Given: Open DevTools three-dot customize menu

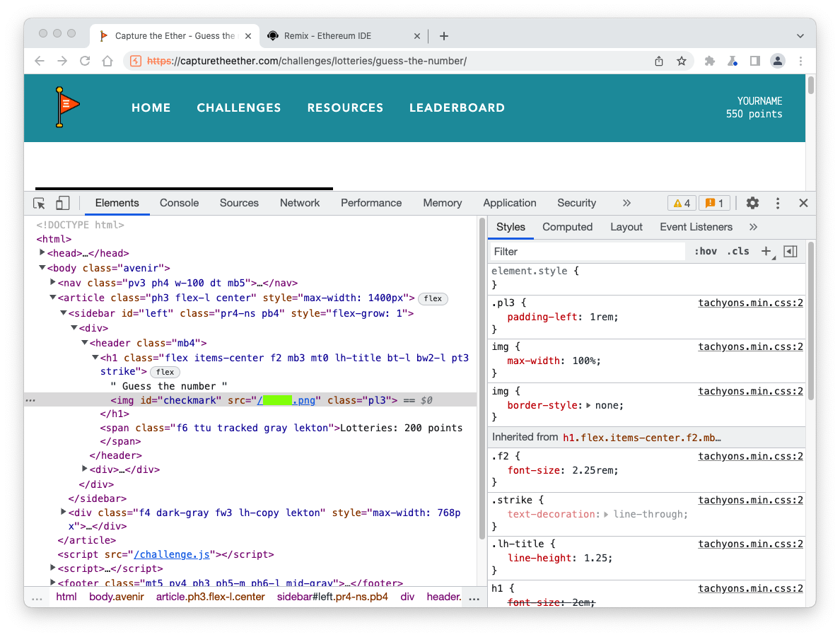Looking at the screenshot, I should (x=778, y=203).
